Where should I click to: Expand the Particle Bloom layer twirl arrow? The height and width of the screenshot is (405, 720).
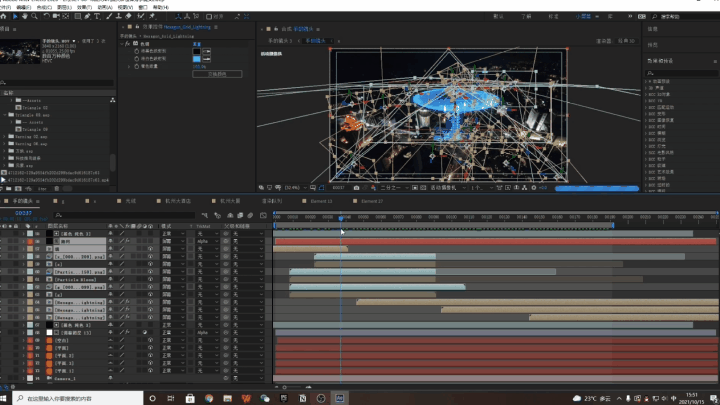click(23, 279)
